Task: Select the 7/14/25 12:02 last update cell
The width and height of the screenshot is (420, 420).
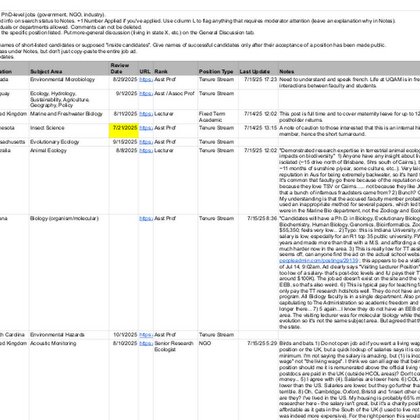Action: [258, 117]
